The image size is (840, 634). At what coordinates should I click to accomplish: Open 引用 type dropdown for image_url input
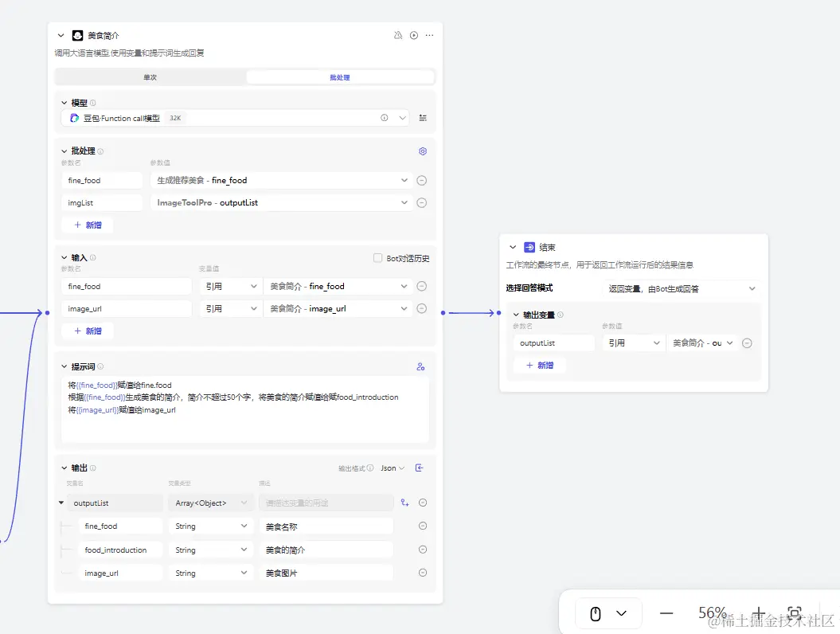click(x=231, y=309)
